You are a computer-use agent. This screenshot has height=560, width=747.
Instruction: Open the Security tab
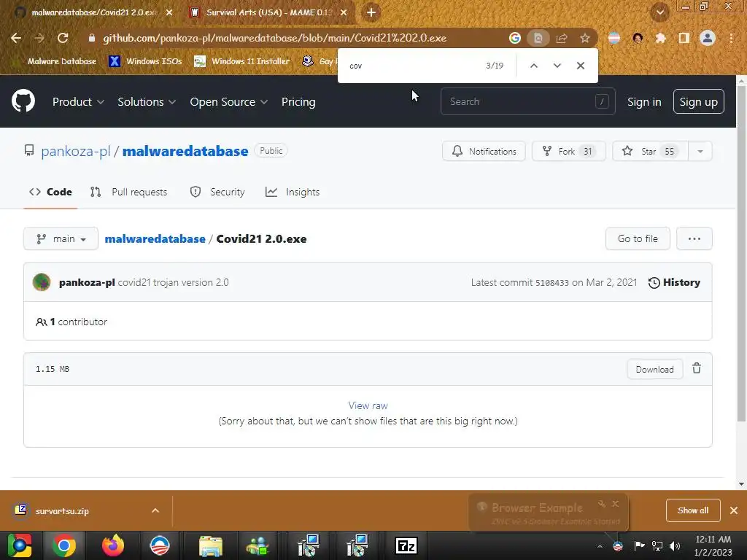point(217,192)
